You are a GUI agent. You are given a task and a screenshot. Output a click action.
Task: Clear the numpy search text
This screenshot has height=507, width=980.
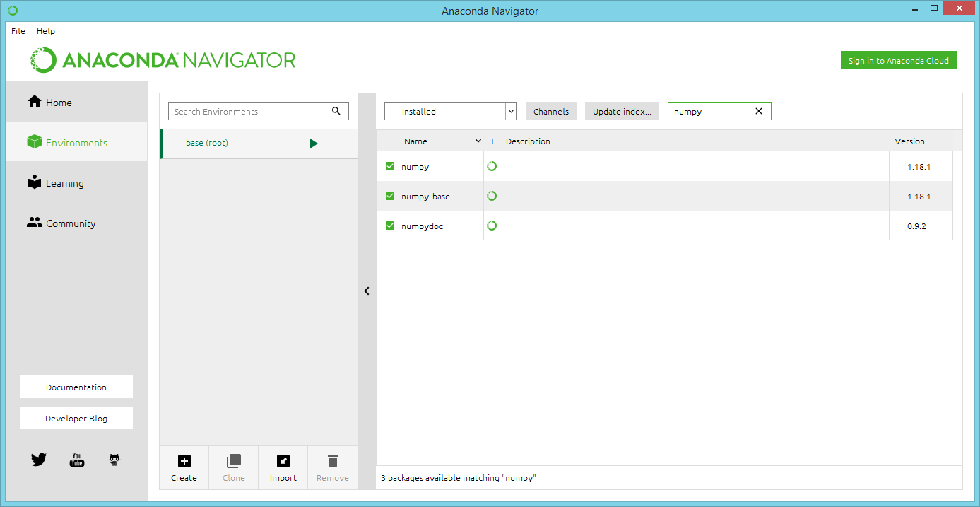point(759,111)
